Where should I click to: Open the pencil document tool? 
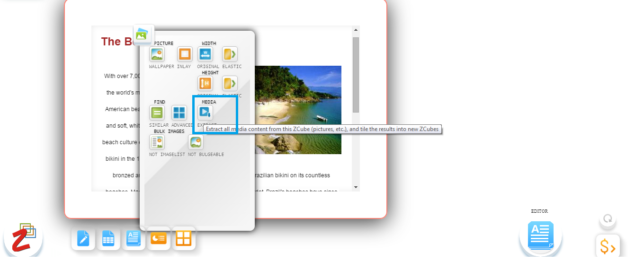pos(83,239)
